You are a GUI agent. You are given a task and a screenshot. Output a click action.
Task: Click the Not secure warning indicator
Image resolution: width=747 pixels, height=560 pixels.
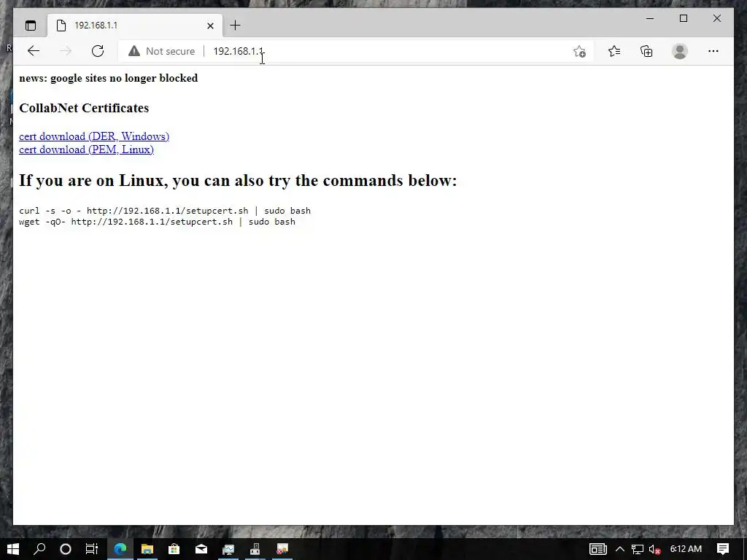pos(161,51)
